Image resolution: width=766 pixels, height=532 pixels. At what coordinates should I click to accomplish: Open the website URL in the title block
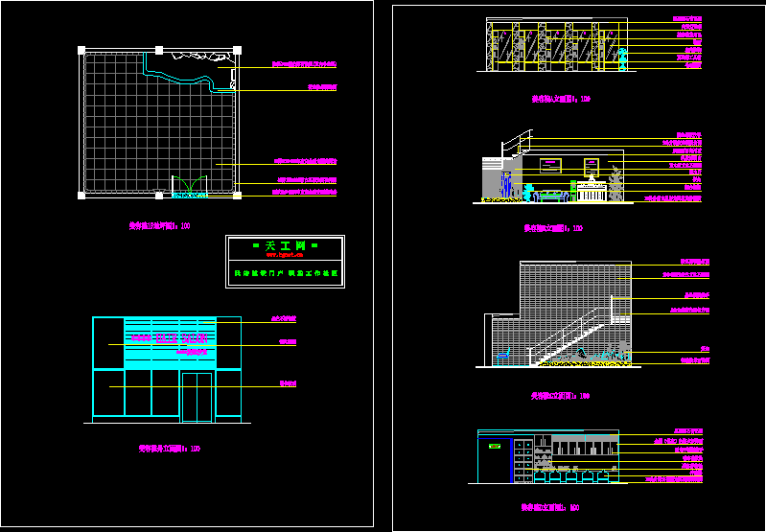[x=285, y=256]
